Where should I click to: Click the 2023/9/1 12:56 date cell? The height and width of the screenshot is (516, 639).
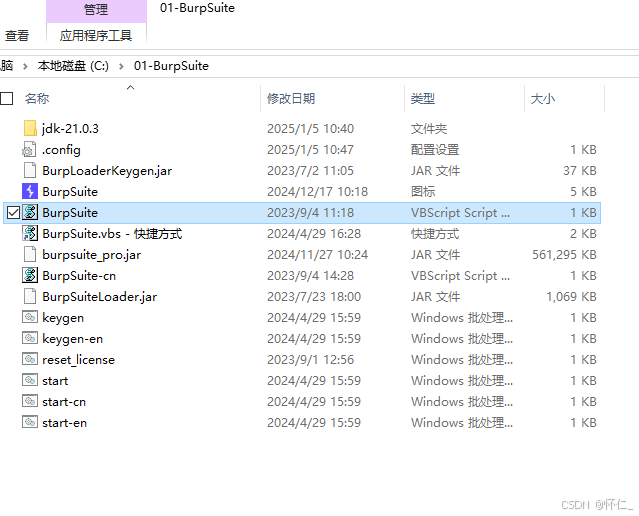(x=311, y=359)
